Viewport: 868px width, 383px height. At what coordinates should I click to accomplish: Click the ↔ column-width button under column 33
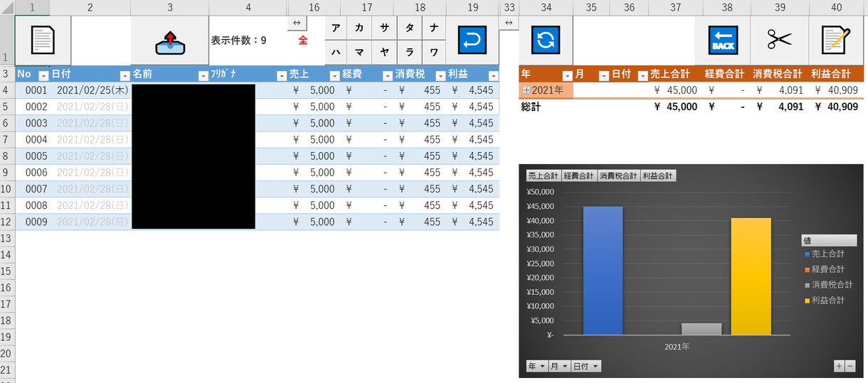pyautogui.click(x=509, y=23)
